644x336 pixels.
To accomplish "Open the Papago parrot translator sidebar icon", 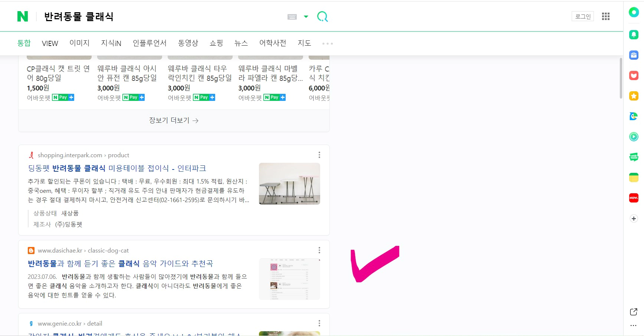I will tap(634, 116).
